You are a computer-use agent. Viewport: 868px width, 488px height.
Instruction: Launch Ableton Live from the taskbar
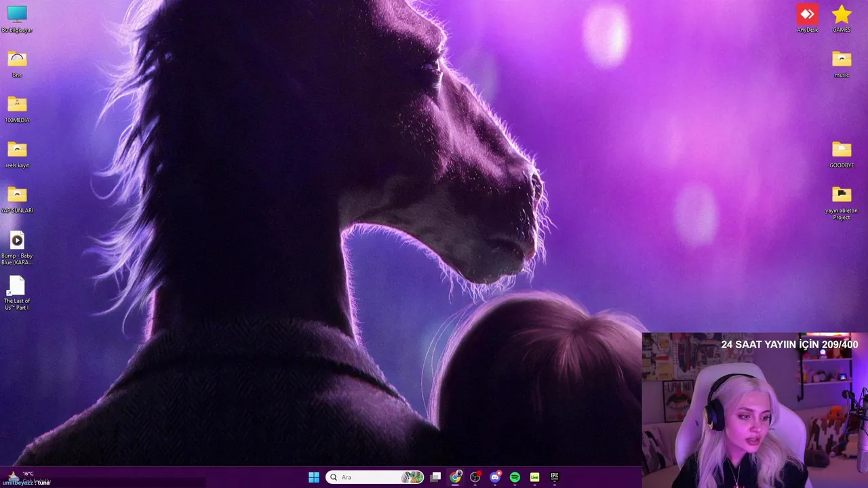pos(534,477)
